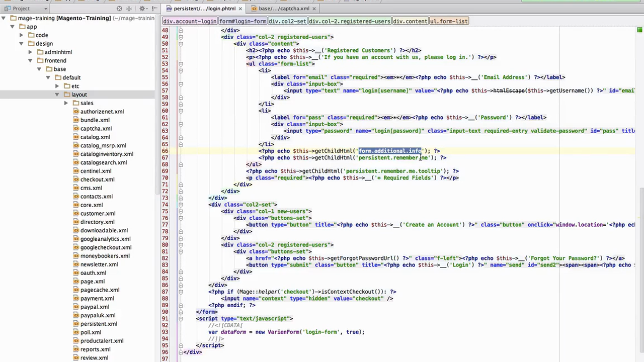
Task: Click the Project tool window icon
Action: click(7, 8)
